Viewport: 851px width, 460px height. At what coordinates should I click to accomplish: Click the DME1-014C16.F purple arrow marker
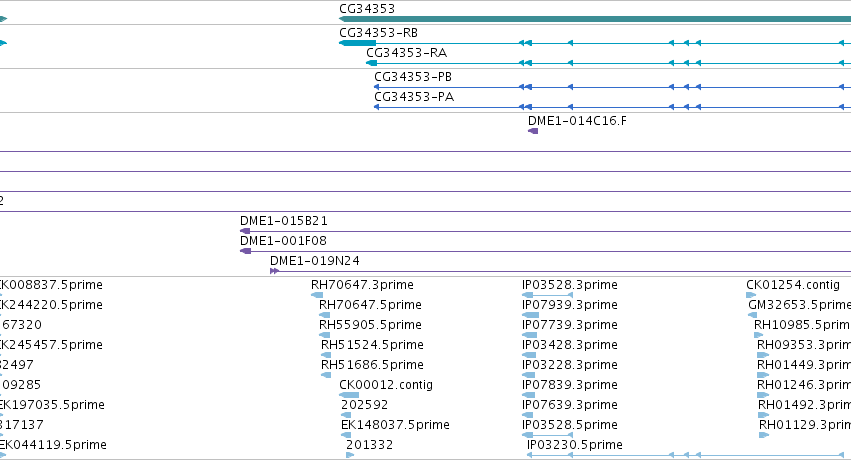click(533, 131)
